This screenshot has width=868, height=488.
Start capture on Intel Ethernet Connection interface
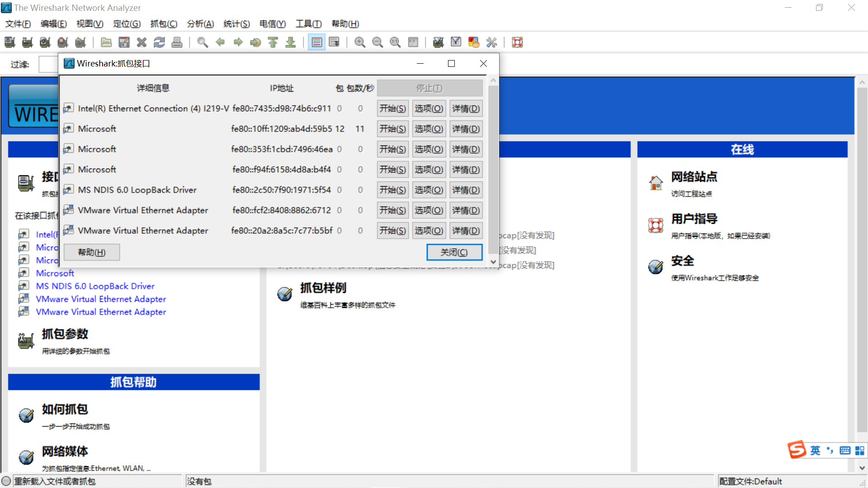coord(392,108)
